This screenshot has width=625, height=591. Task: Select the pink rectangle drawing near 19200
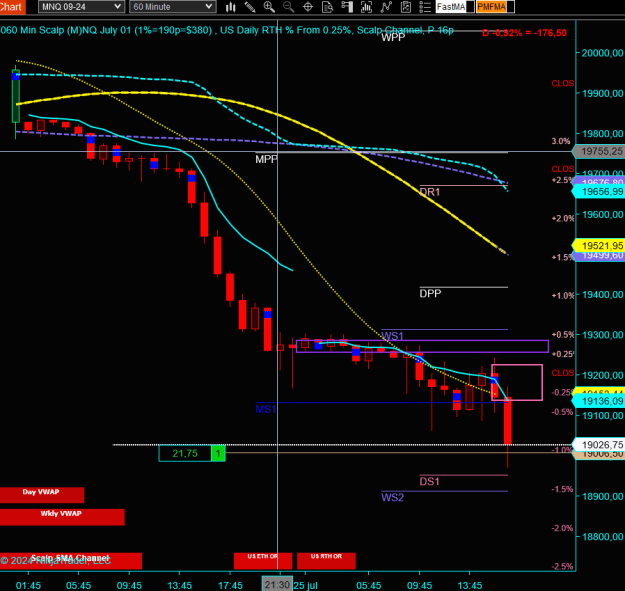pos(517,382)
